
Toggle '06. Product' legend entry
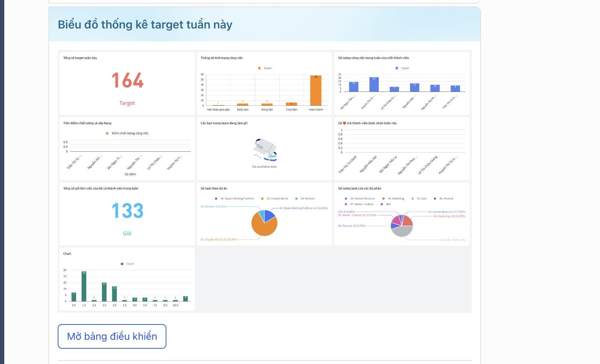[443, 199]
